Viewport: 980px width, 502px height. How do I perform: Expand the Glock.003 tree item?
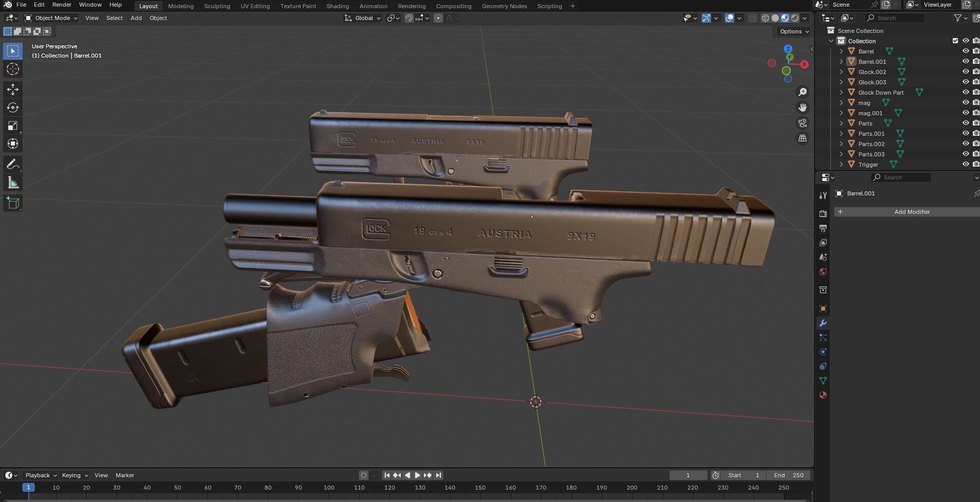841,82
